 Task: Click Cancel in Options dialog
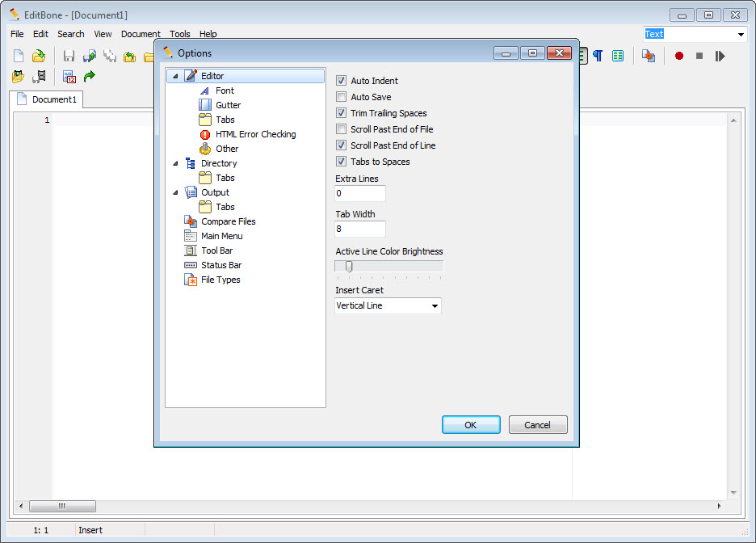click(x=538, y=425)
